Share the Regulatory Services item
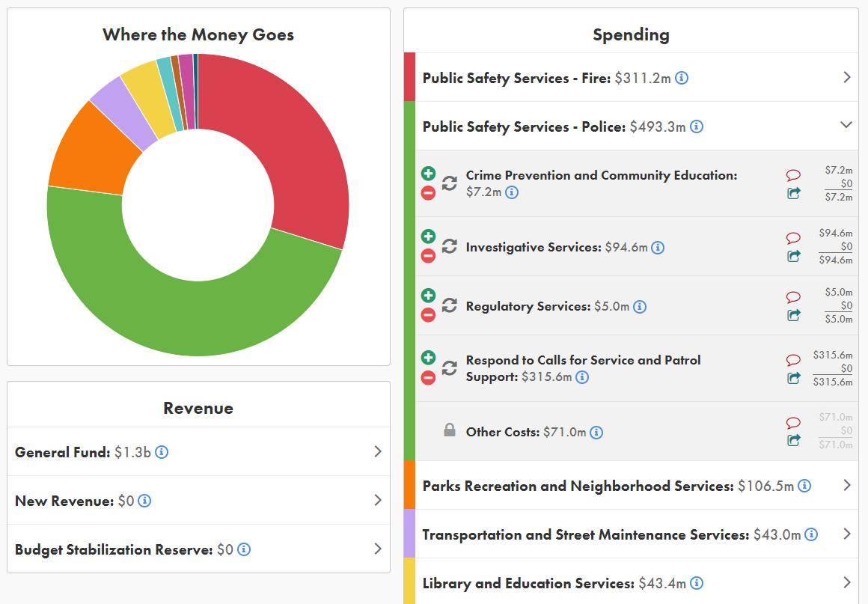Viewport: 868px width, 604px height. (793, 316)
